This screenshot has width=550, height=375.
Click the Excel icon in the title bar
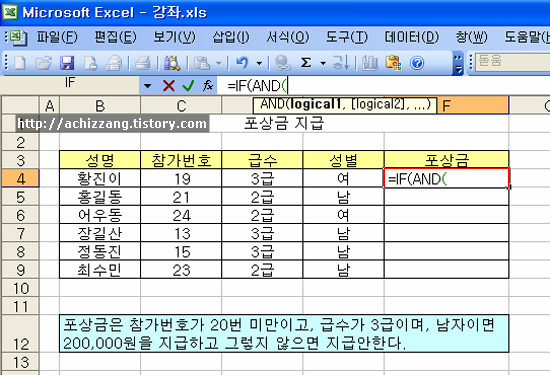[10, 12]
